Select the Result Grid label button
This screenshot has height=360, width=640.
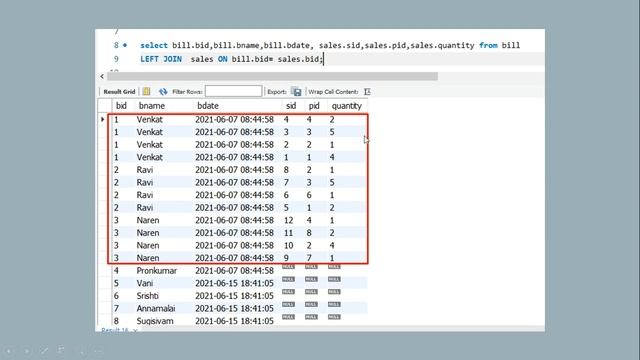[x=119, y=92]
